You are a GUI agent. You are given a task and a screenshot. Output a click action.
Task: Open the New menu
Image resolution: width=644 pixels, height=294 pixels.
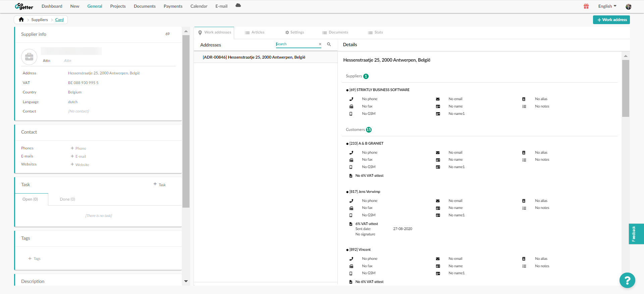pos(75,6)
